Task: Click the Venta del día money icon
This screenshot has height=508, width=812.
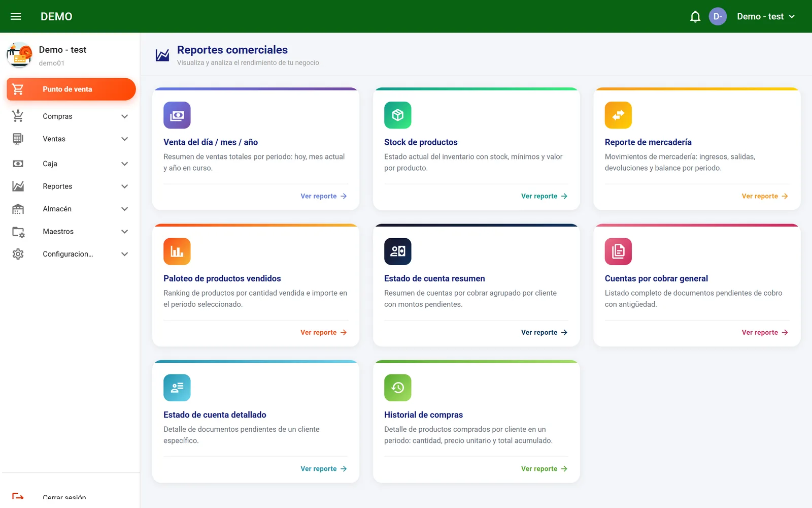Action: click(x=177, y=115)
